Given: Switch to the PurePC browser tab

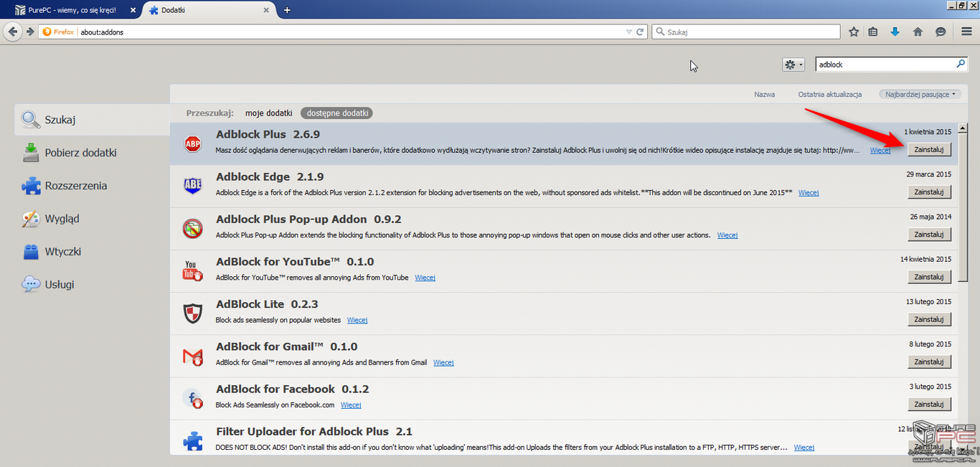Looking at the screenshot, I should 70,10.
